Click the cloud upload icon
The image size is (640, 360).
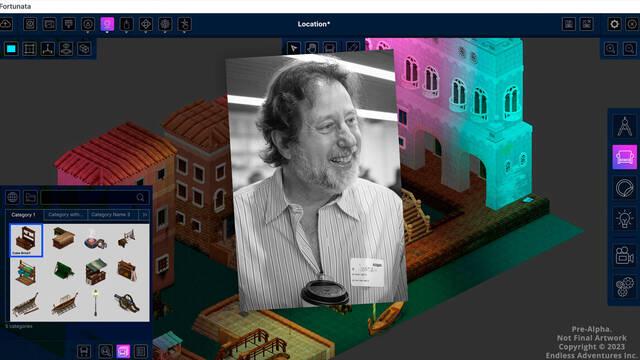pos(6,24)
